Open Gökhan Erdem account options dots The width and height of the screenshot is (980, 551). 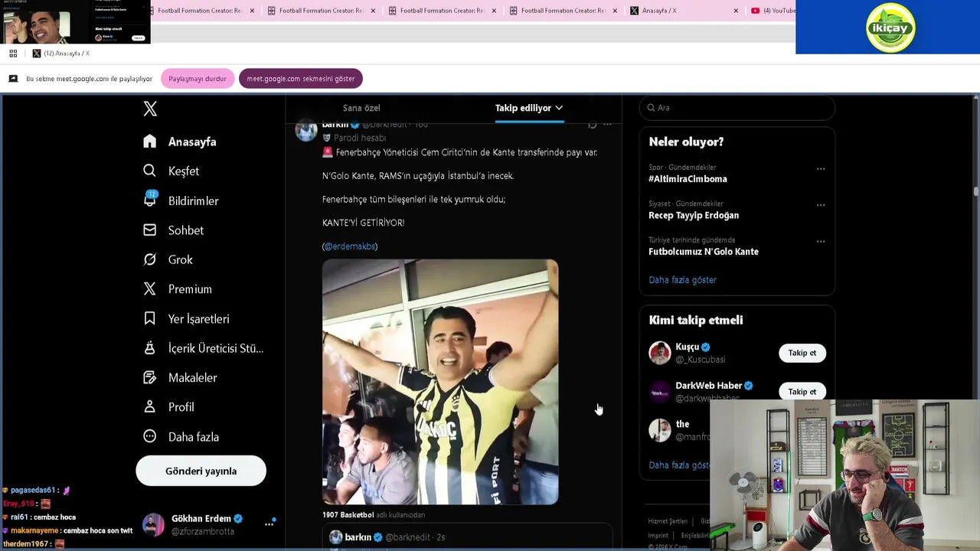pyautogui.click(x=269, y=524)
